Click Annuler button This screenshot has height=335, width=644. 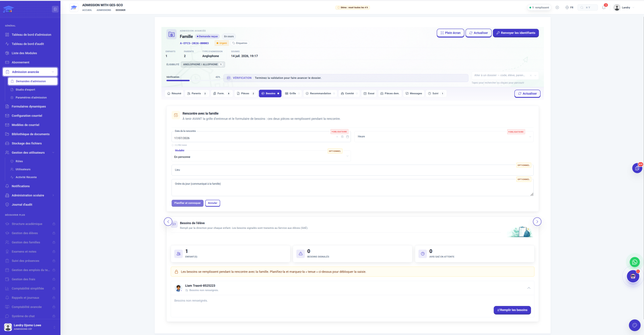tap(213, 203)
